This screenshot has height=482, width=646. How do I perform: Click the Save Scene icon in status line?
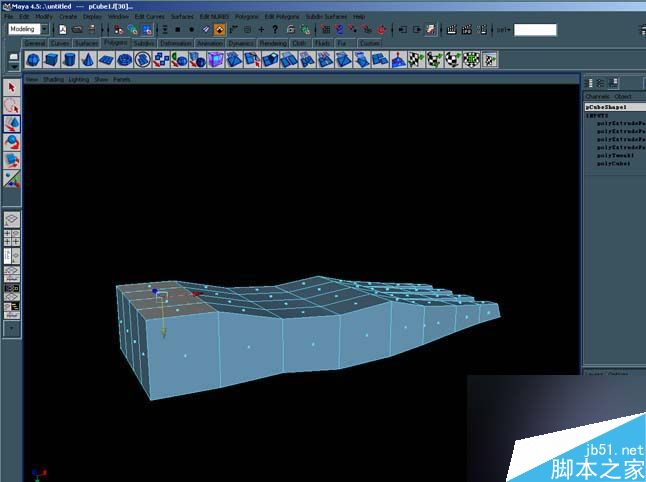pos(92,29)
